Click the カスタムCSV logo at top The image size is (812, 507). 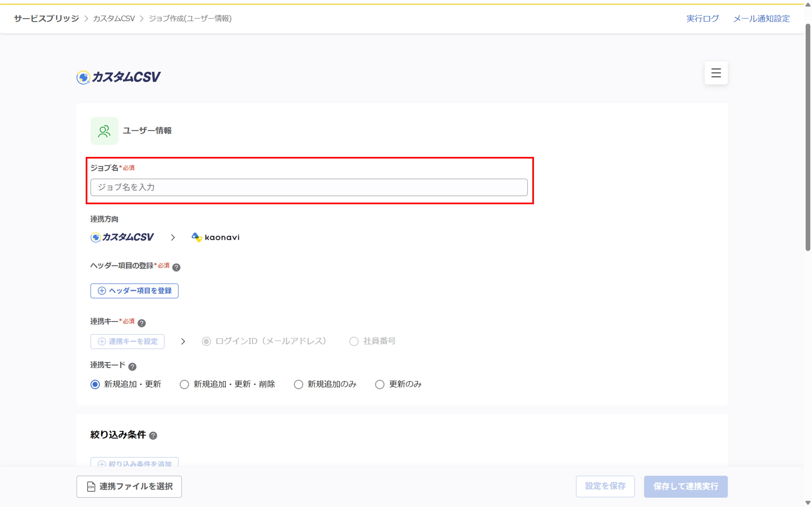pyautogui.click(x=119, y=77)
